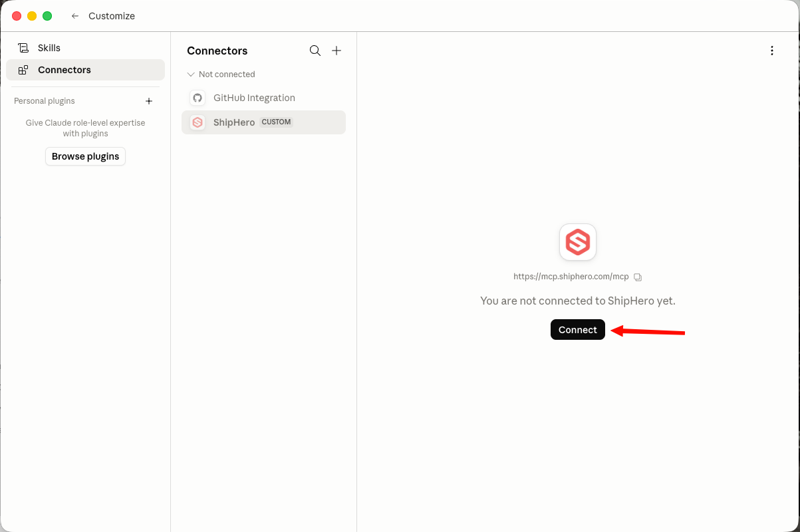Close the window with red button

(17, 16)
